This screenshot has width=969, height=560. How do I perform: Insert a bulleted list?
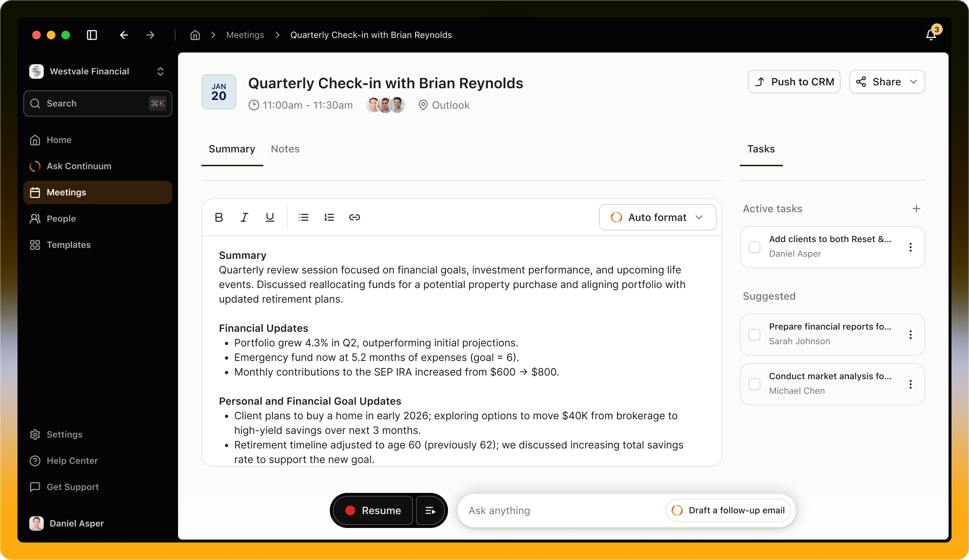[304, 218]
